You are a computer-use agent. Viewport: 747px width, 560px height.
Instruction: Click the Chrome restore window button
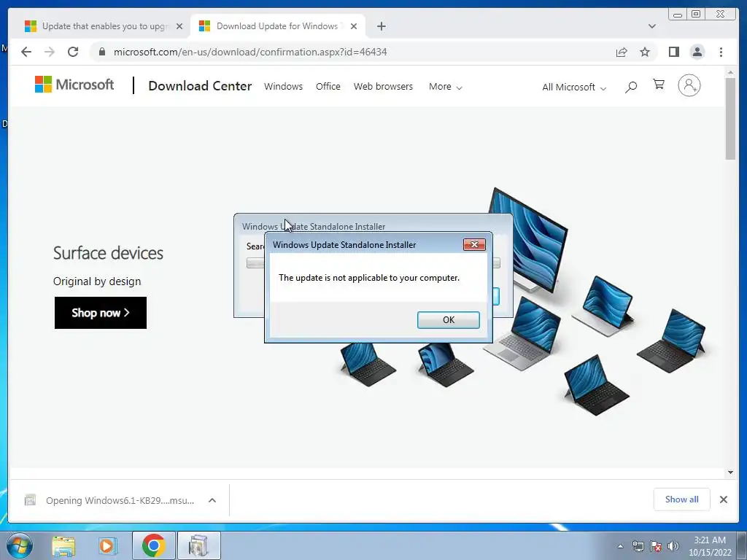(x=695, y=15)
